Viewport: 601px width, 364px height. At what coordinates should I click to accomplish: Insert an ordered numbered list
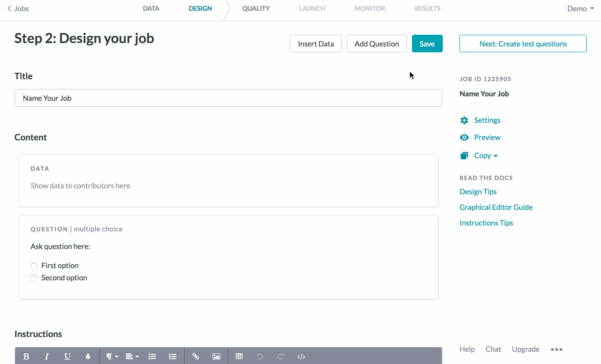point(152,357)
